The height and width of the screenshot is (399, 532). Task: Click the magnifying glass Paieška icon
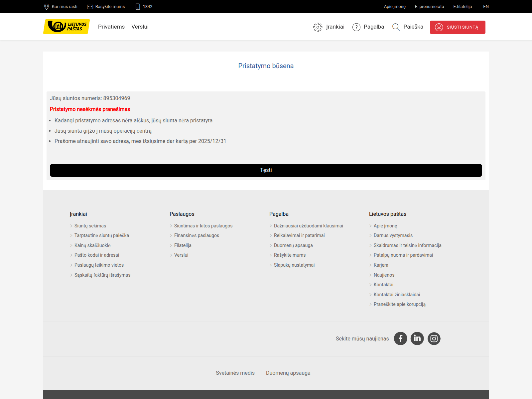(x=396, y=27)
